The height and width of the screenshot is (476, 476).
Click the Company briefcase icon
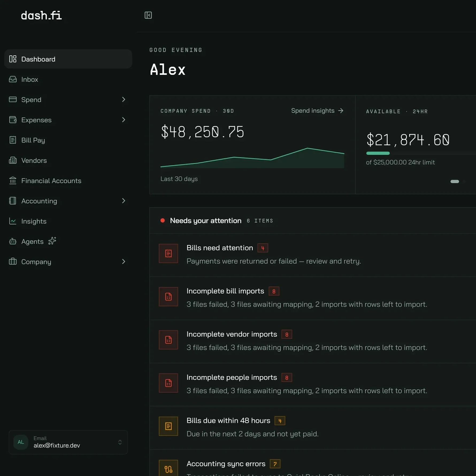pyautogui.click(x=13, y=262)
